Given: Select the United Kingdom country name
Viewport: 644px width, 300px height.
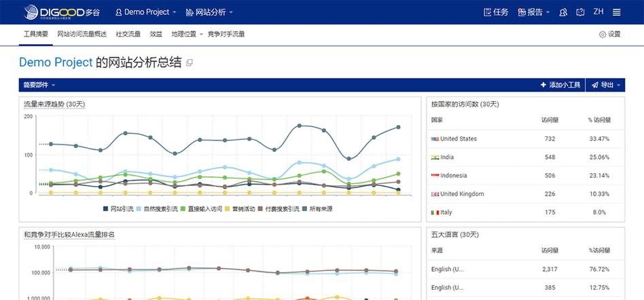Looking at the screenshot, I should (462, 193).
